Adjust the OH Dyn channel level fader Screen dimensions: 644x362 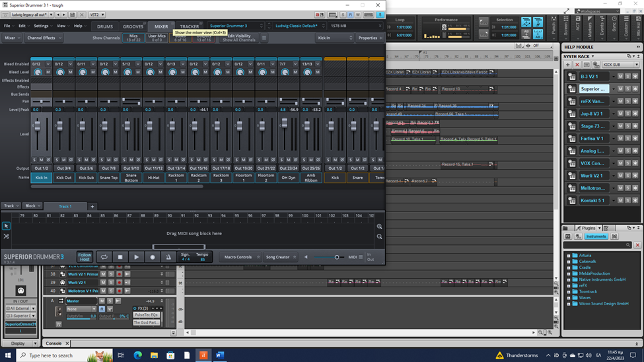(285, 123)
